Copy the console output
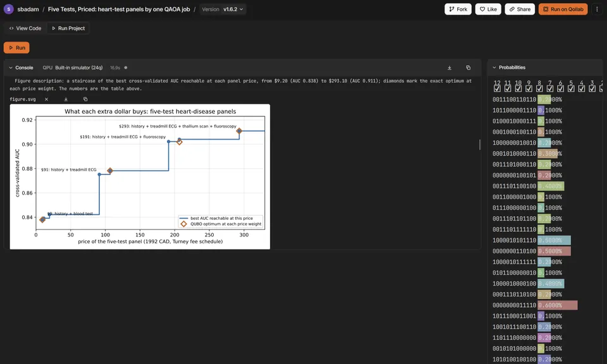The height and width of the screenshot is (364, 607). (x=468, y=68)
